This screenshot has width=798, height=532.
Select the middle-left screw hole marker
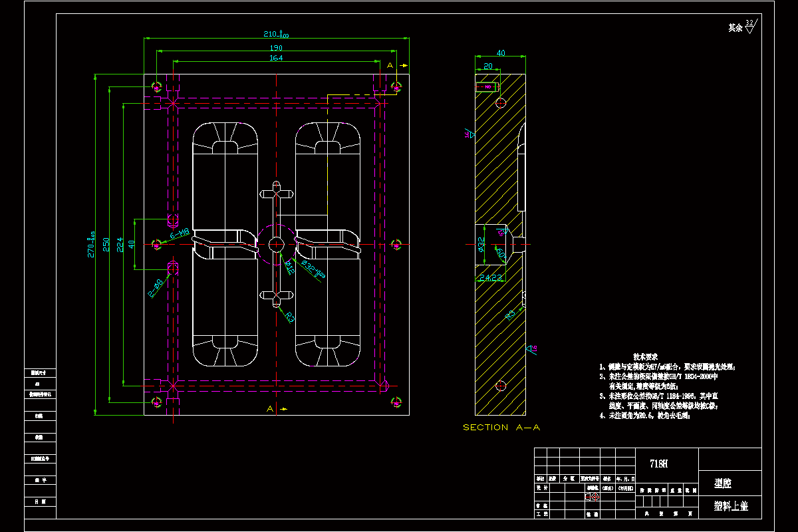[x=157, y=245]
